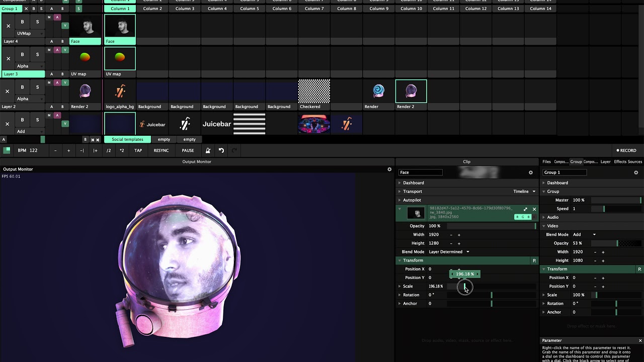Remove the jpg source with its X
Screen dimensions: 644x362
(x=534, y=209)
